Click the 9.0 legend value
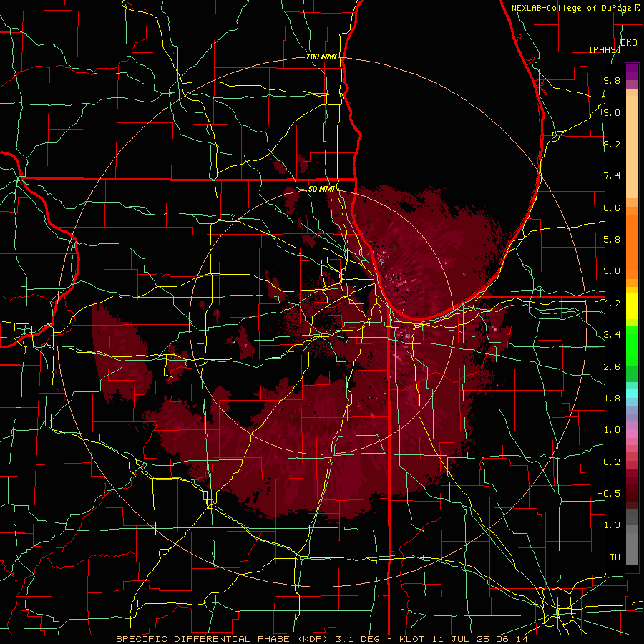644x644 pixels. click(612, 112)
